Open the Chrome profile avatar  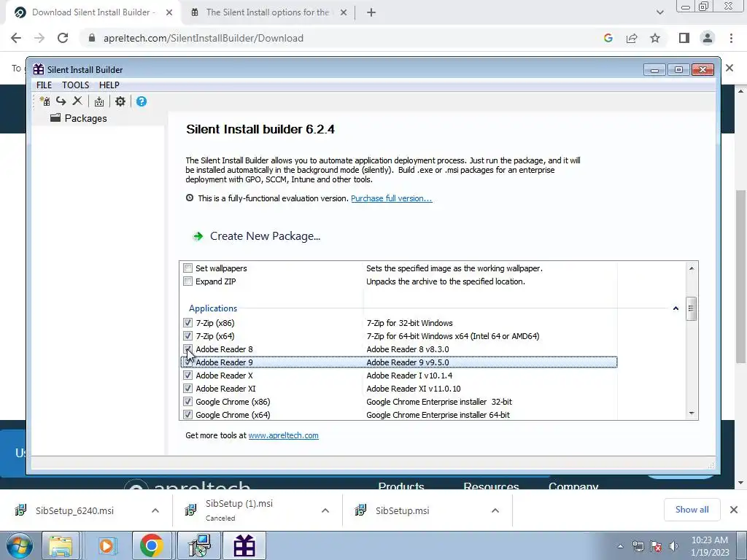coord(708,38)
